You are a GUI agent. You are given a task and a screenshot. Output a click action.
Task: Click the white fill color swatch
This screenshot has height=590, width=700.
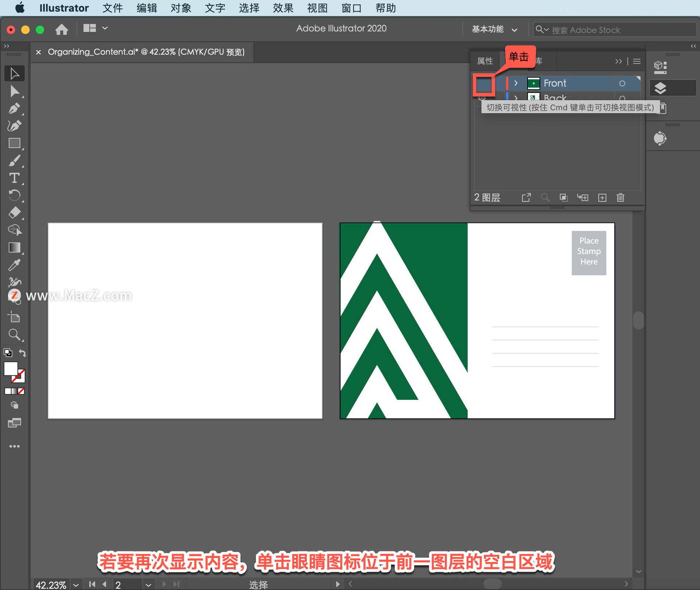[11, 369]
